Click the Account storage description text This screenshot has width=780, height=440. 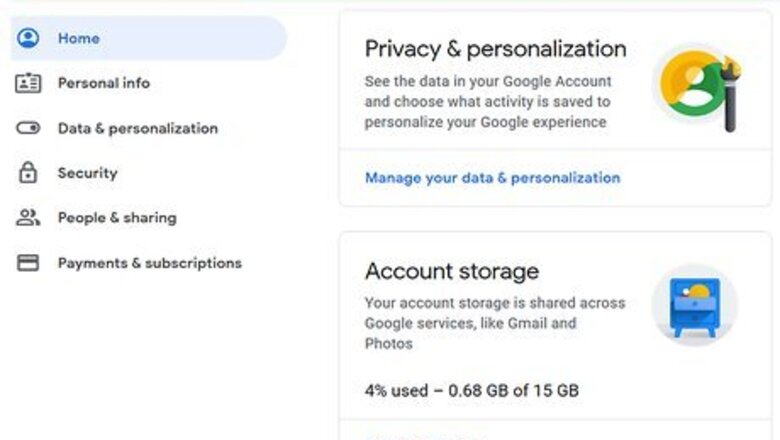pos(494,323)
